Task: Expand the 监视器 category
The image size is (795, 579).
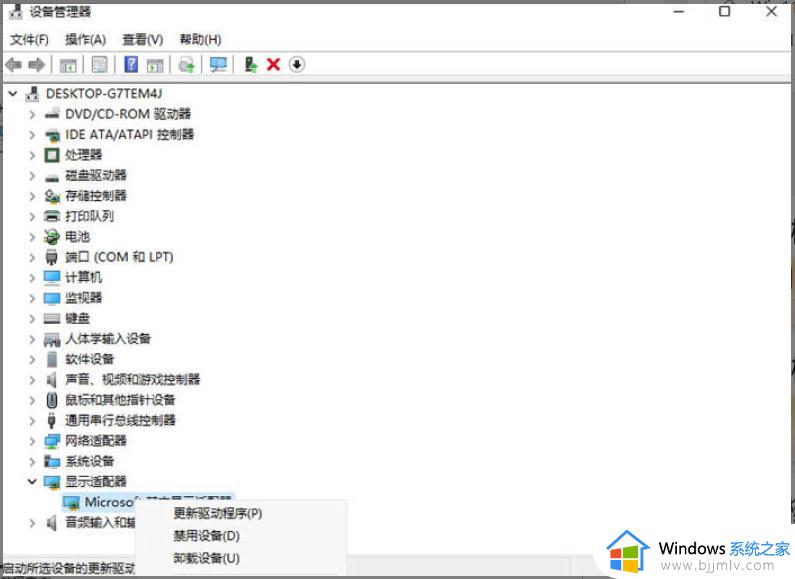Action: pyautogui.click(x=32, y=298)
